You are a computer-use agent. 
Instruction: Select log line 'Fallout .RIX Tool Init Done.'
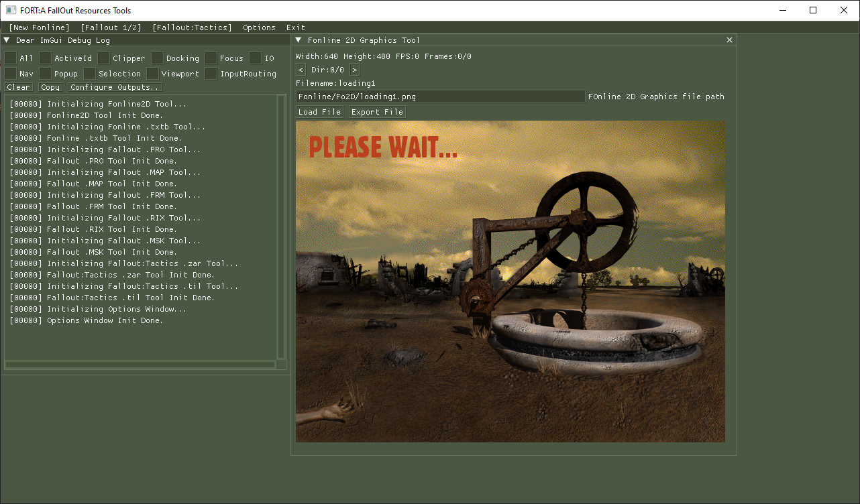pyautogui.click(x=93, y=229)
